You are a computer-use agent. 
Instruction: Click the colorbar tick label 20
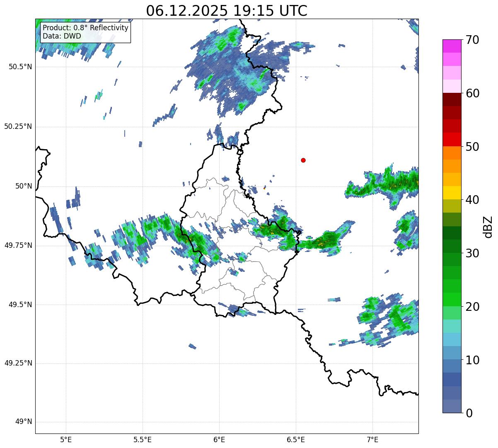[472, 307]
